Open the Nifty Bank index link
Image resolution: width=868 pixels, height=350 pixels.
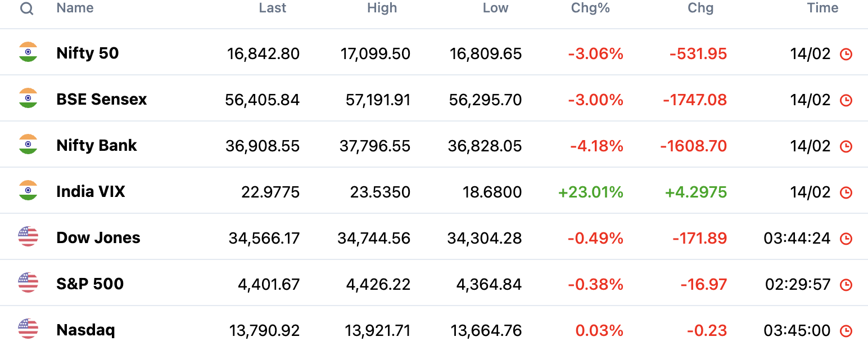[97, 145]
